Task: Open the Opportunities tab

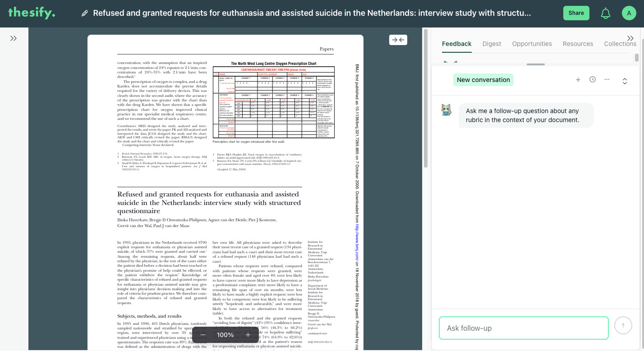Action: point(532,44)
